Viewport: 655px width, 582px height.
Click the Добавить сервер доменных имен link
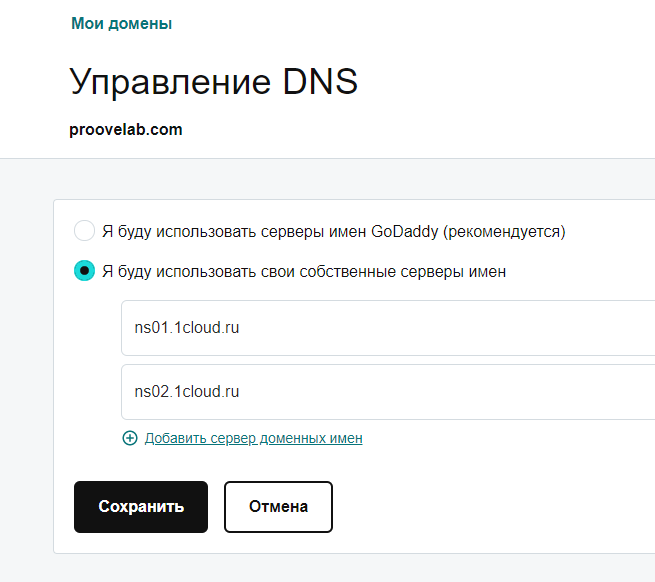pos(253,438)
